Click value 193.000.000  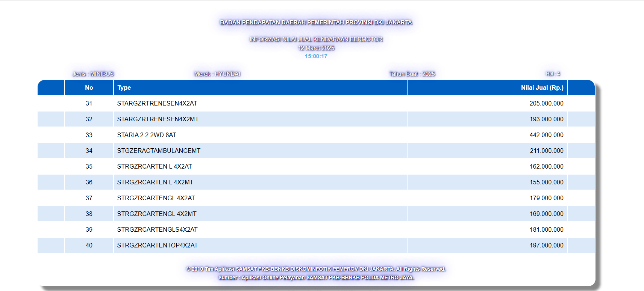point(546,119)
